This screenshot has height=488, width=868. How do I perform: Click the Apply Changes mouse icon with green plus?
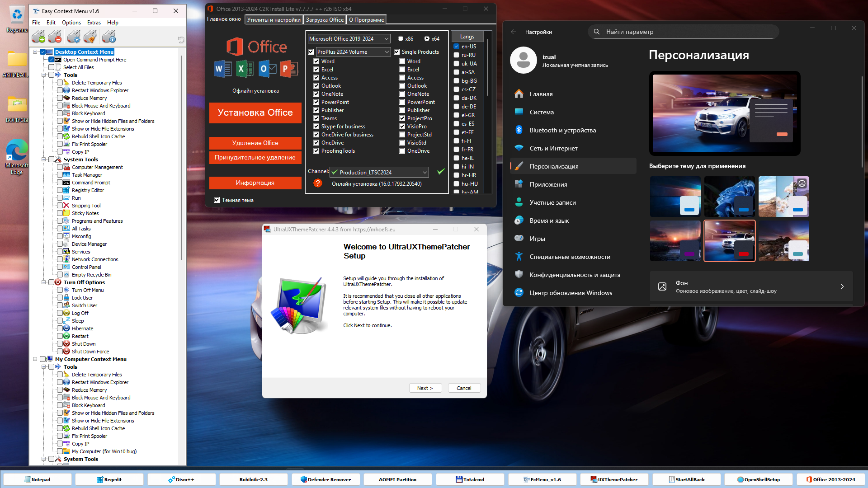coord(38,37)
